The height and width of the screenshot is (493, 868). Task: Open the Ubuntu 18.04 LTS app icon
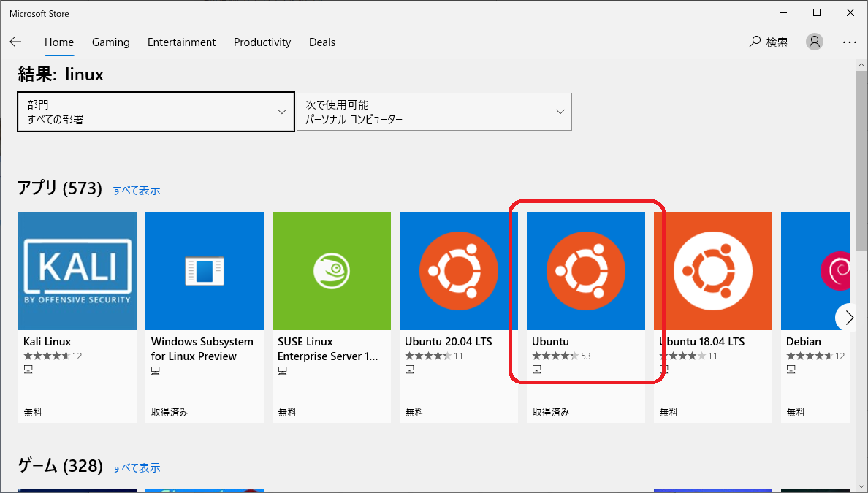pos(712,271)
